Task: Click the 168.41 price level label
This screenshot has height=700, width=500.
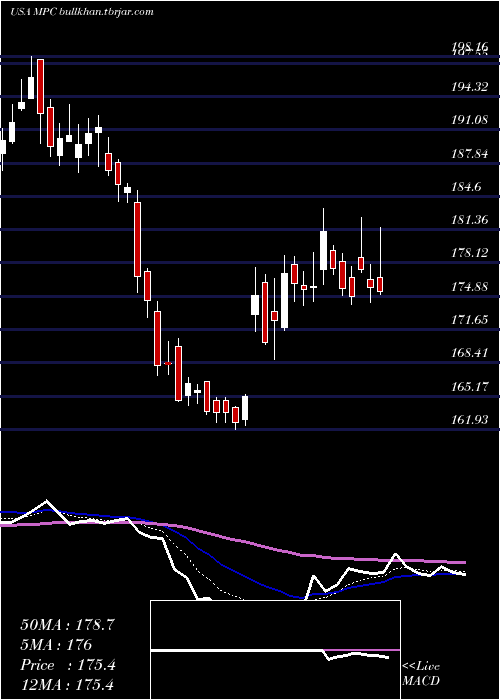Action: [x=469, y=353]
